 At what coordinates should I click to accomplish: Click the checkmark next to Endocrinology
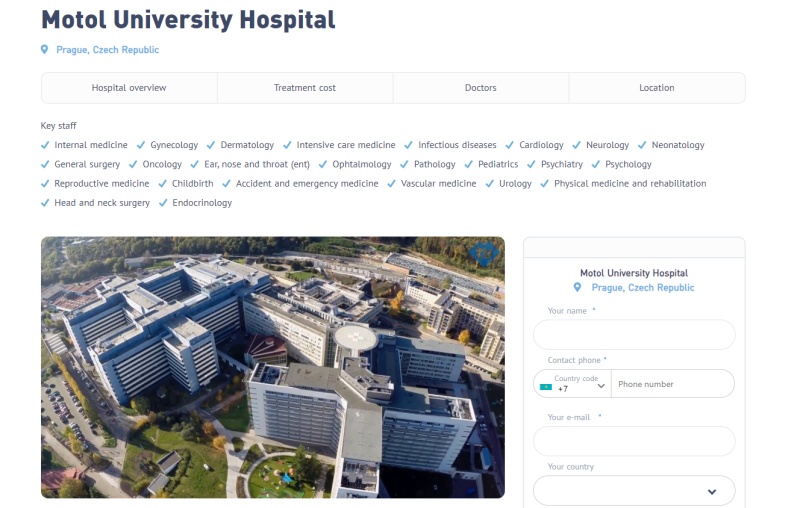point(163,203)
